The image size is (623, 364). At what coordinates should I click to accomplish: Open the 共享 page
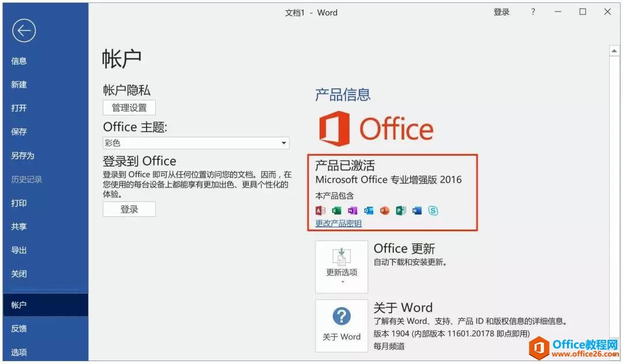point(18,227)
